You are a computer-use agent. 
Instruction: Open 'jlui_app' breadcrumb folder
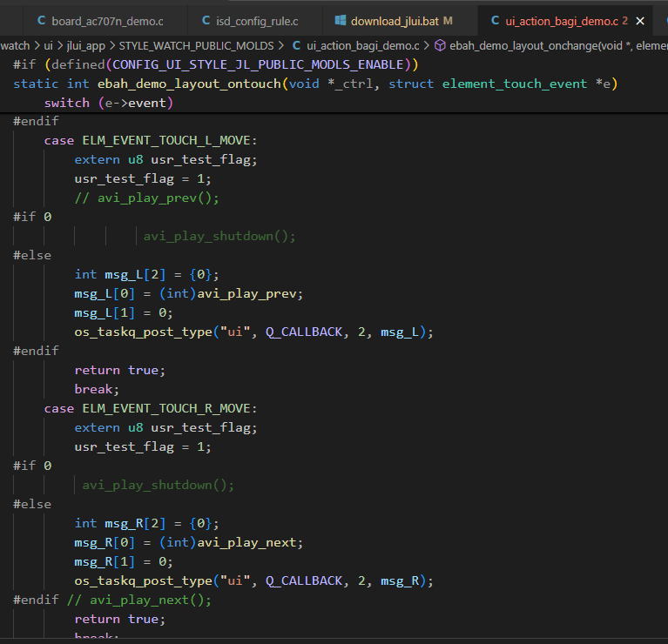tap(86, 45)
